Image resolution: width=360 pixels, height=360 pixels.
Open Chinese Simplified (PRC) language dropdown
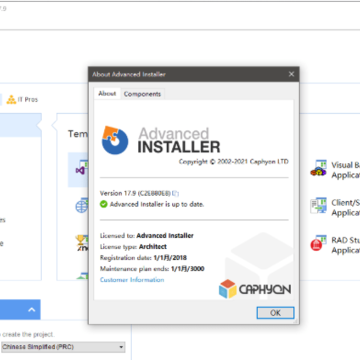tap(63, 347)
